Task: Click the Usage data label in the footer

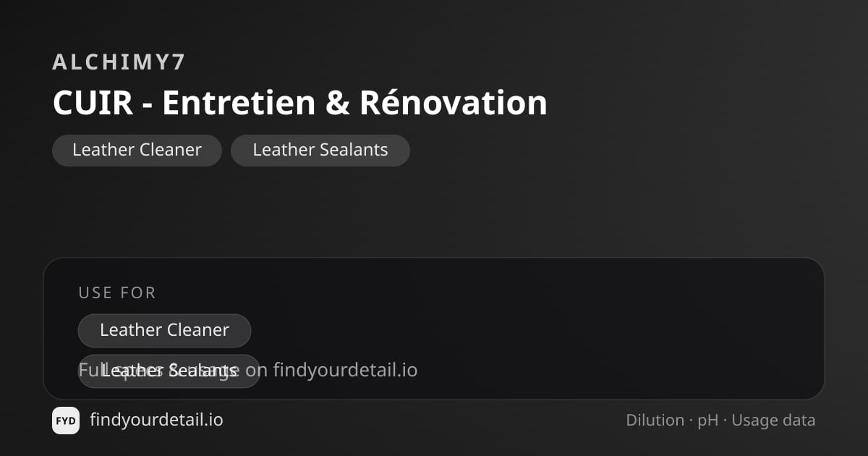Action: point(773,421)
